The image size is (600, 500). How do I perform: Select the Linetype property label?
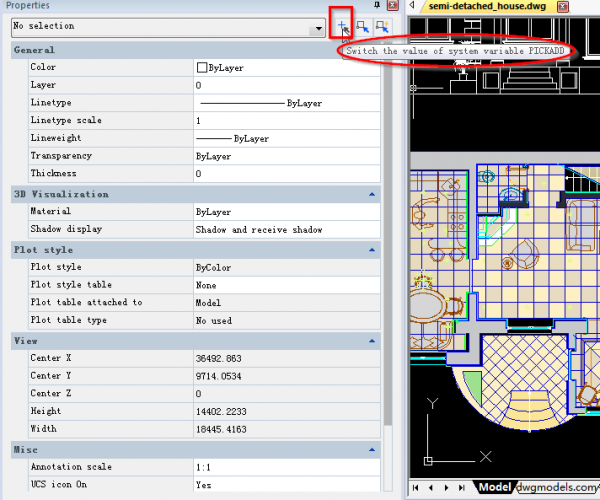(x=51, y=103)
